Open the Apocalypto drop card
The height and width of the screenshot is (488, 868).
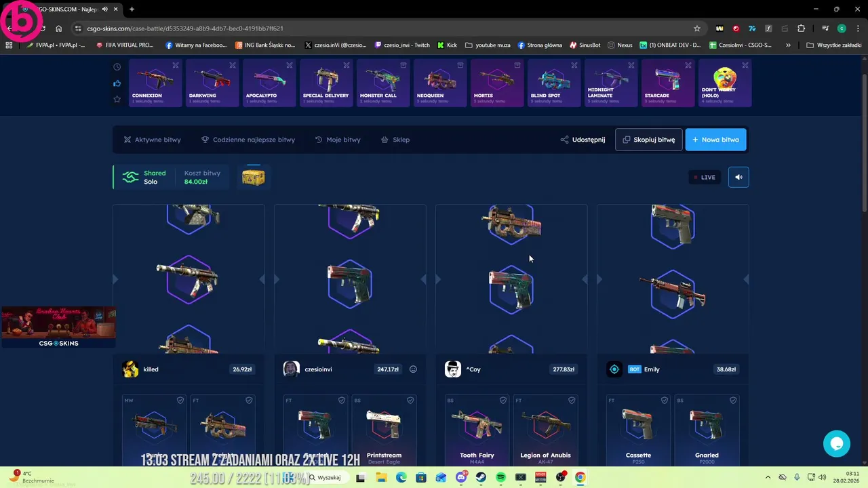coord(269,83)
